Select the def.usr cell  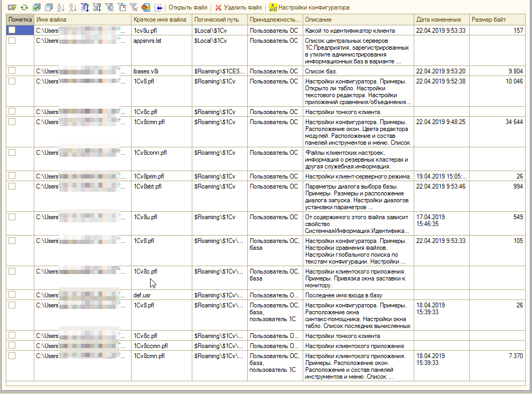pyautogui.click(x=162, y=295)
